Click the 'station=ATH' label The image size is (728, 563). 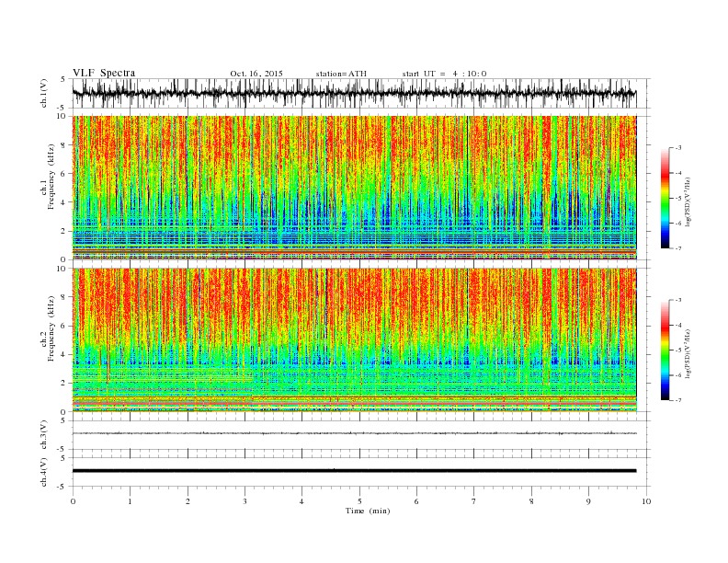click(x=341, y=74)
